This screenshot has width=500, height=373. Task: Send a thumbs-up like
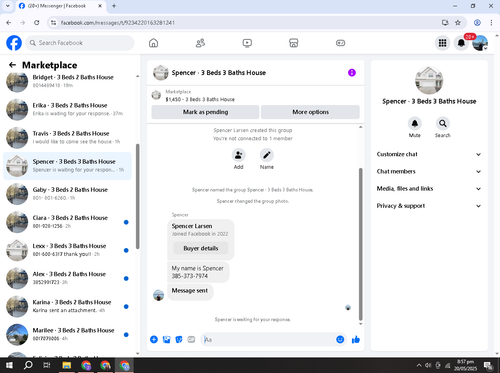356,340
